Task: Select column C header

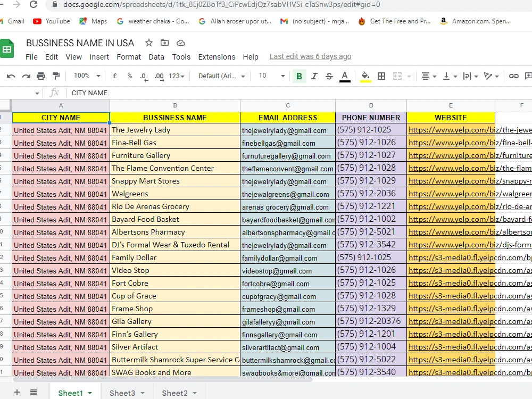Action: click(x=288, y=105)
